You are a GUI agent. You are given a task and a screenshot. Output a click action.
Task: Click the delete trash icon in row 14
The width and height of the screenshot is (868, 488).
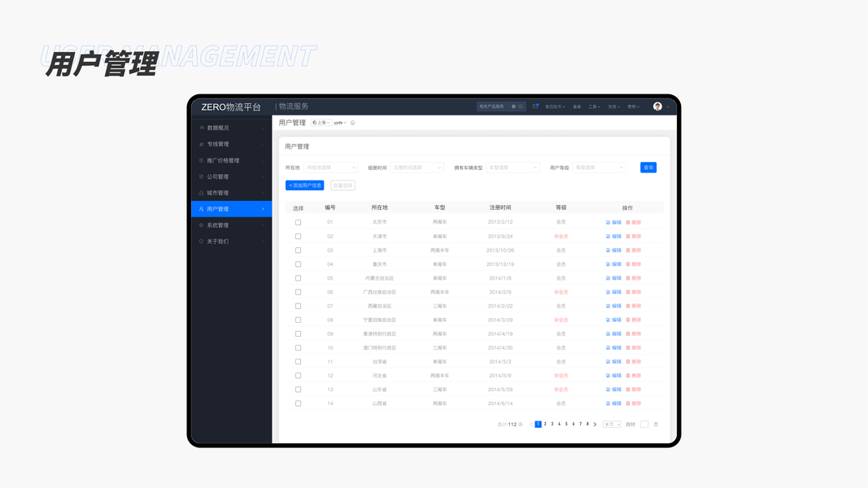(628, 403)
